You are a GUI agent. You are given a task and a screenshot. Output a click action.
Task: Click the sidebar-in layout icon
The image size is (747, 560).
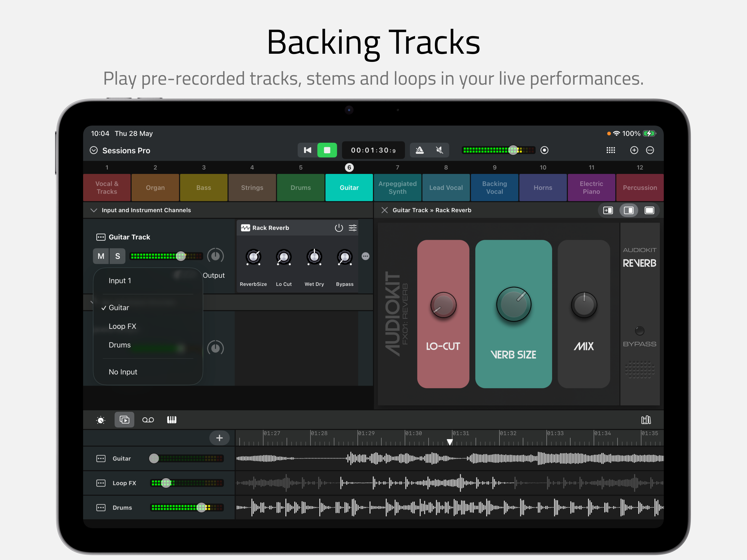608,211
